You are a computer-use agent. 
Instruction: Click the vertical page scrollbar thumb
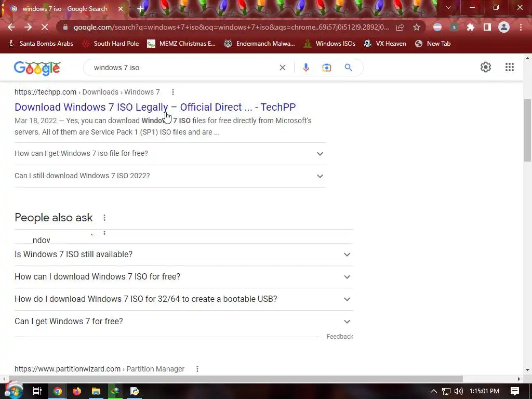[x=527, y=130]
